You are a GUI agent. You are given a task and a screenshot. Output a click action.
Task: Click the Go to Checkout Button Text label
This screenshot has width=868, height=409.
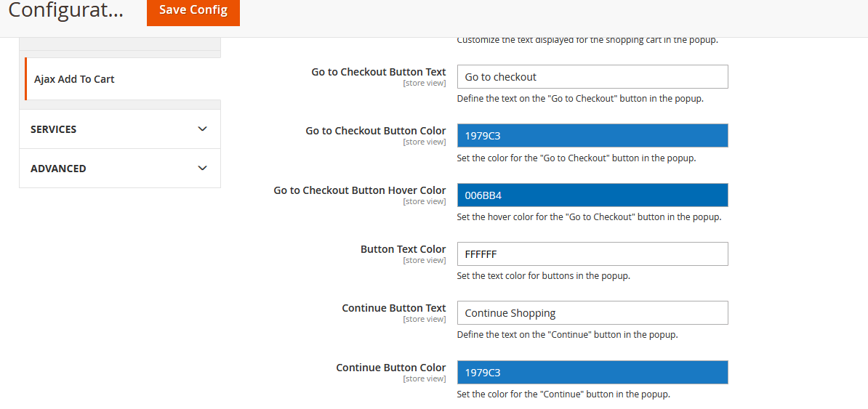point(378,72)
